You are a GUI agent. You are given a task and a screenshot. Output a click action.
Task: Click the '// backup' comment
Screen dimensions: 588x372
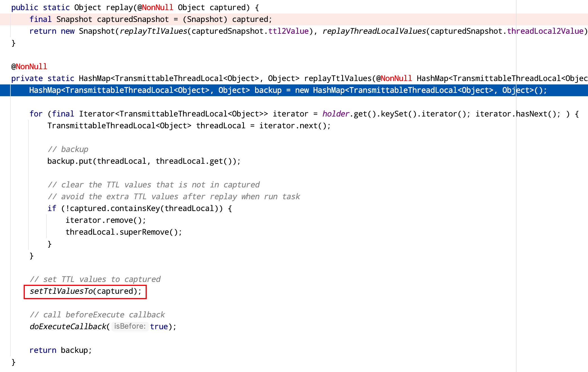coord(68,149)
